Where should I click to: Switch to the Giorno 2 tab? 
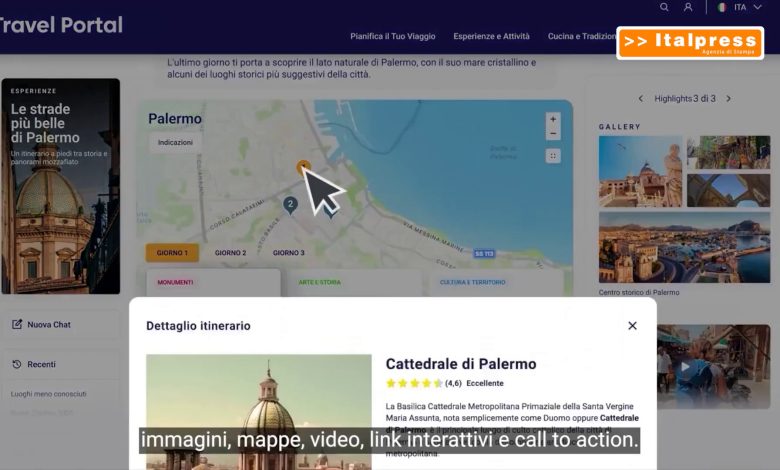pyautogui.click(x=230, y=253)
